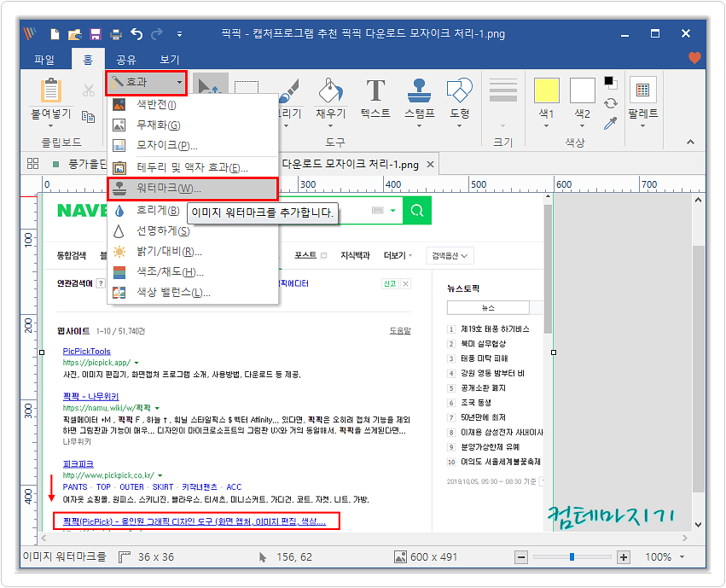726x588 pixels.
Task: Expand the quick access toolbar customize arrow
Action: coord(179,34)
